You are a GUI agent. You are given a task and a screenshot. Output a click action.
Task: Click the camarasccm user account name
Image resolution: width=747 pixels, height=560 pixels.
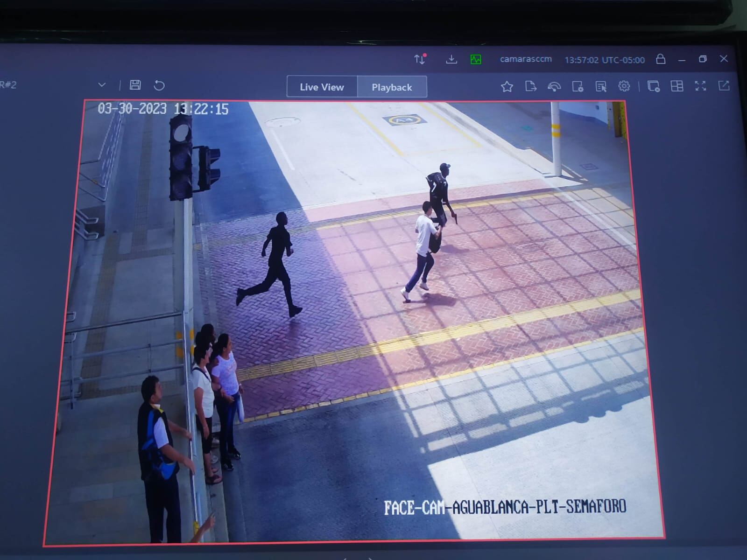point(526,59)
